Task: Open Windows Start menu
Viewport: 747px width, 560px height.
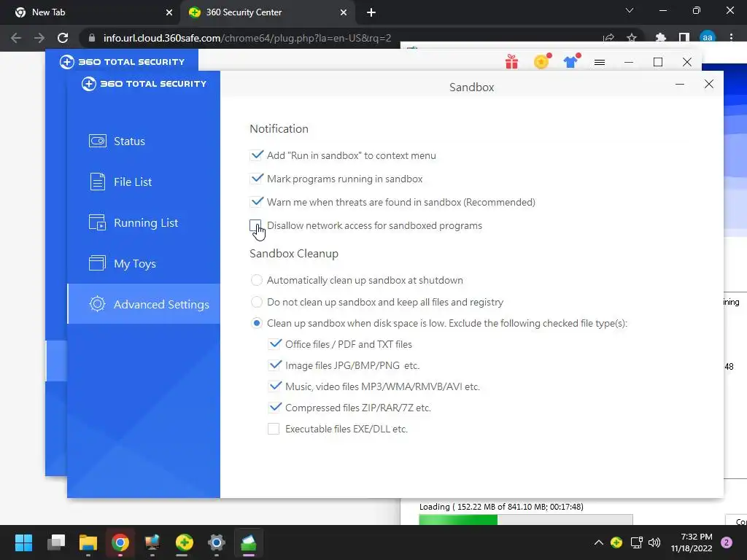Action: [24, 542]
